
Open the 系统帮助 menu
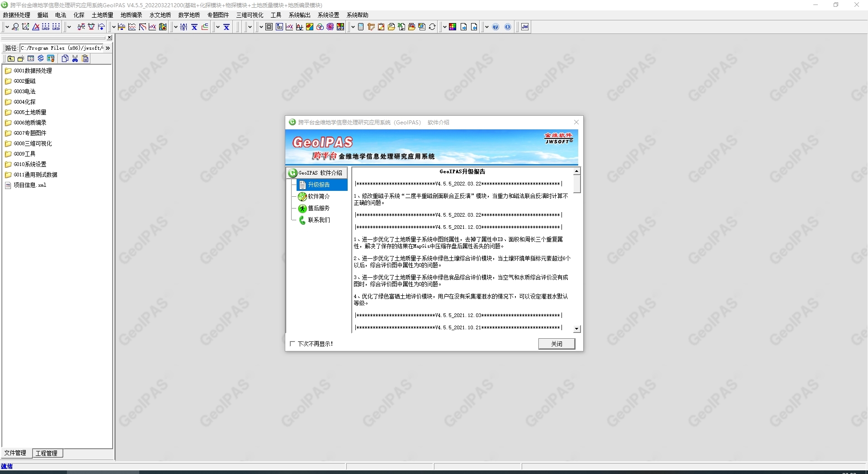click(x=357, y=15)
